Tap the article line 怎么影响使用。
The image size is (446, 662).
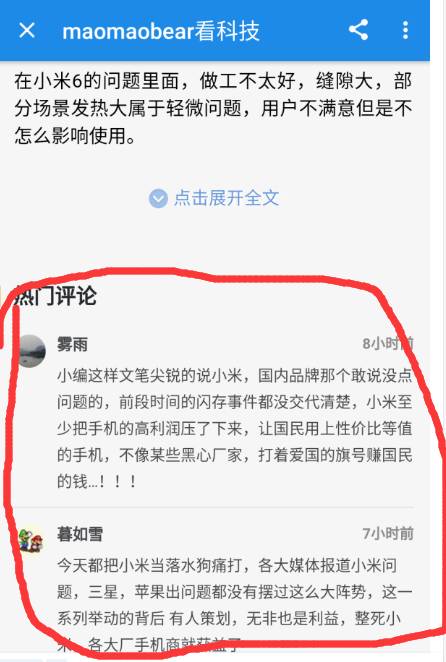pyautogui.click(x=75, y=136)
